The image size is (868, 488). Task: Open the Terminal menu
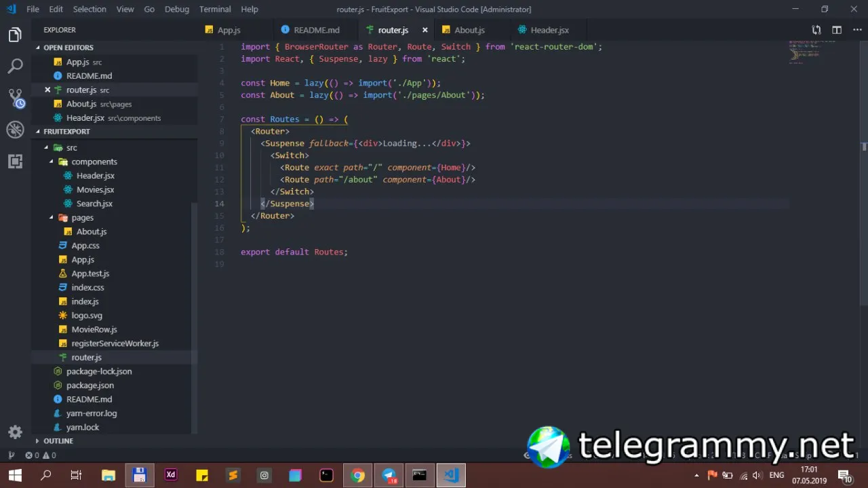tap(215, 9)
